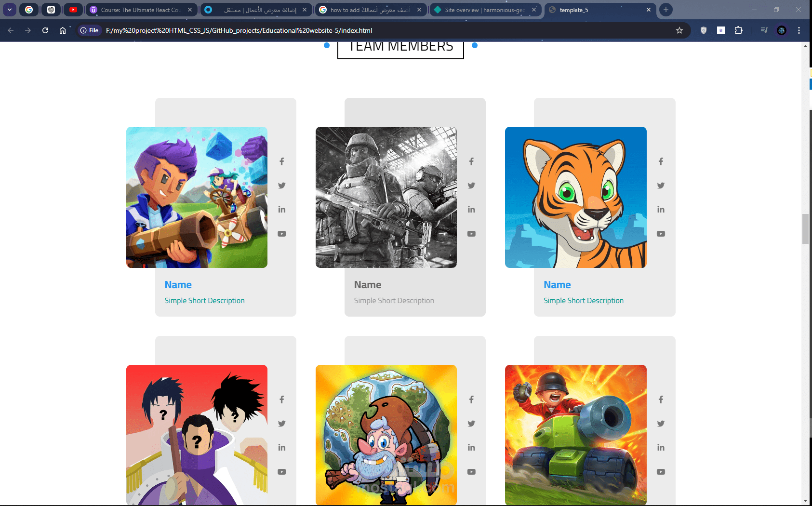Switch to the مستقل tab
The image size is (812, 506).
click(256, 10)
